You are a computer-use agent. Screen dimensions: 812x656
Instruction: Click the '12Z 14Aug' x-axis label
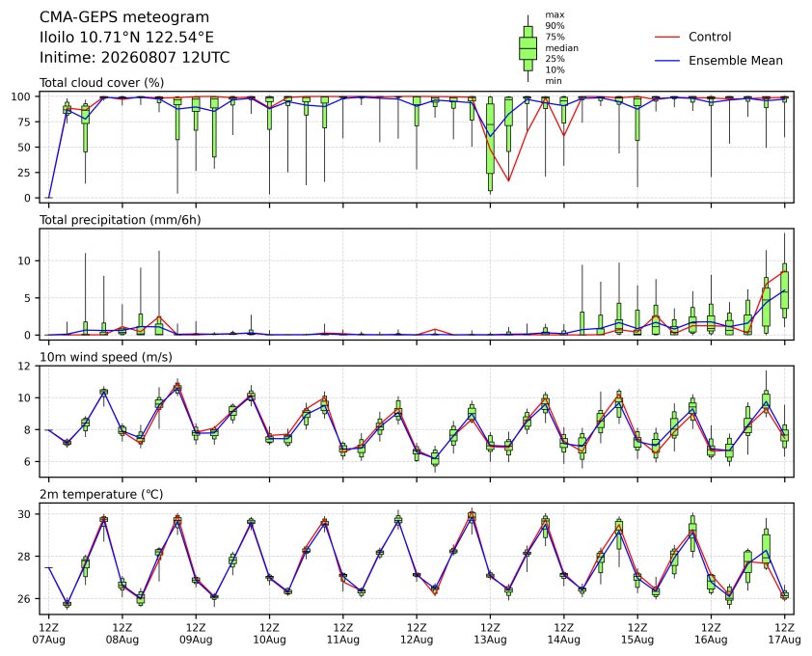[563, 634]
